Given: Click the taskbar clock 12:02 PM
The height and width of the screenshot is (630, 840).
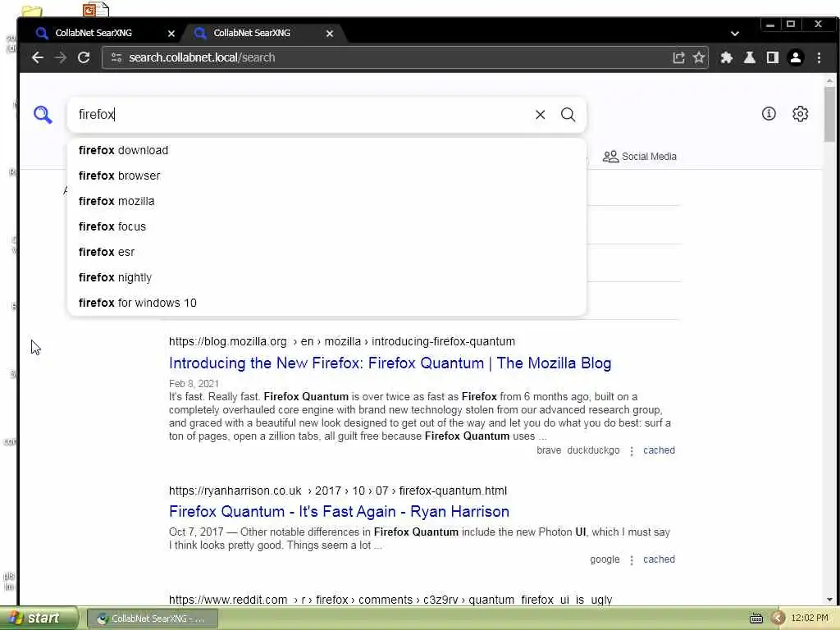Looking at the screenshot, I should 810,619.
